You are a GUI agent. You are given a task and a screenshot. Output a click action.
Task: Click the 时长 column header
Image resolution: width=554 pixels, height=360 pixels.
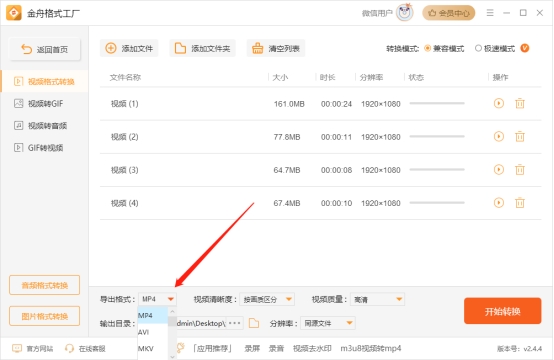327,77
